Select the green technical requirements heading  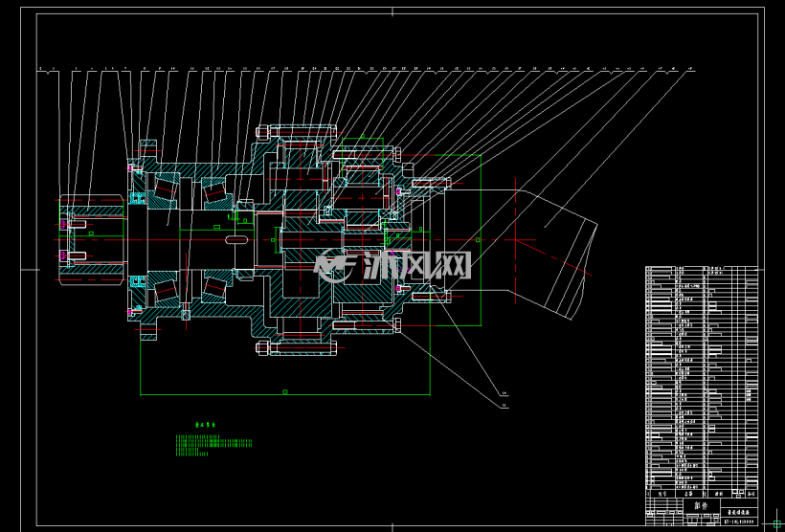pyautogui.click(x=205, y=425)
